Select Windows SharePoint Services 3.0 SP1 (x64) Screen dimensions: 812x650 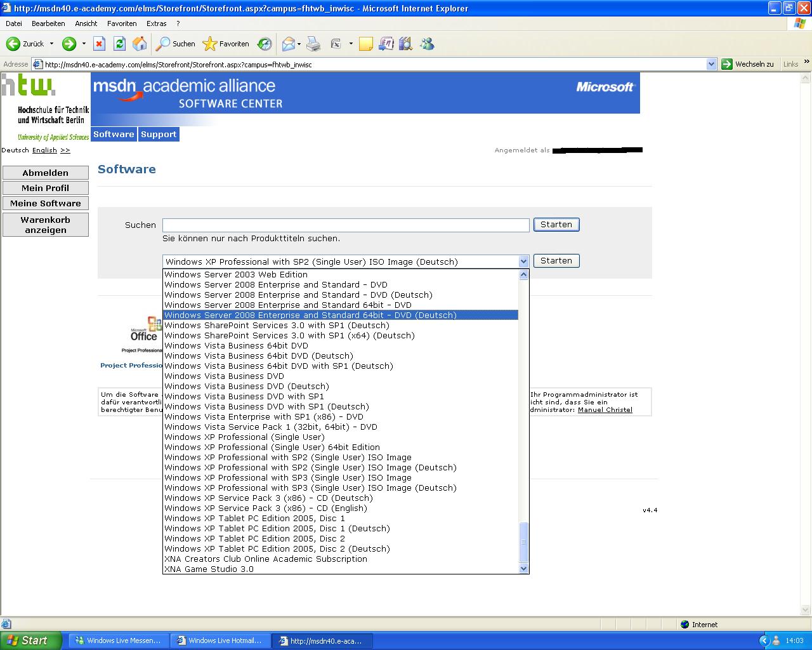point(341,336)
